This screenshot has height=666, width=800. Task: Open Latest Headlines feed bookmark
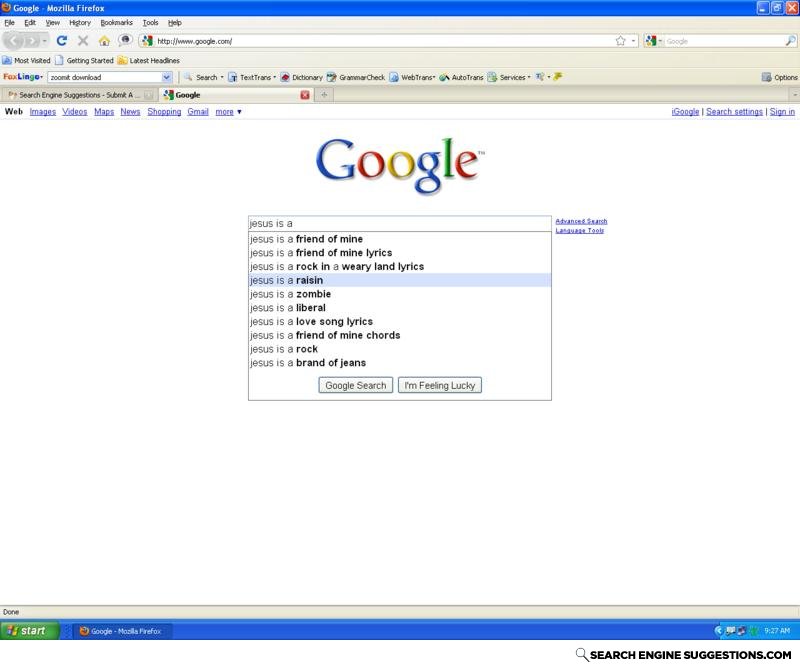(x=148, y=60)
